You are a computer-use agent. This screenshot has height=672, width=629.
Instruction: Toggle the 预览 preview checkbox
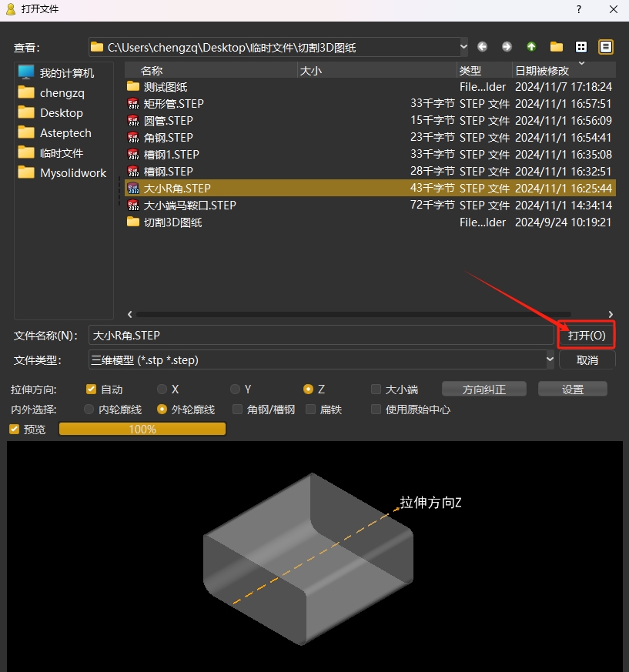(x=14, y=429)
